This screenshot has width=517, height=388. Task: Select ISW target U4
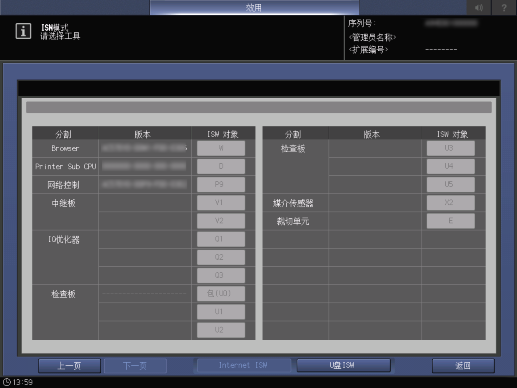451,166
